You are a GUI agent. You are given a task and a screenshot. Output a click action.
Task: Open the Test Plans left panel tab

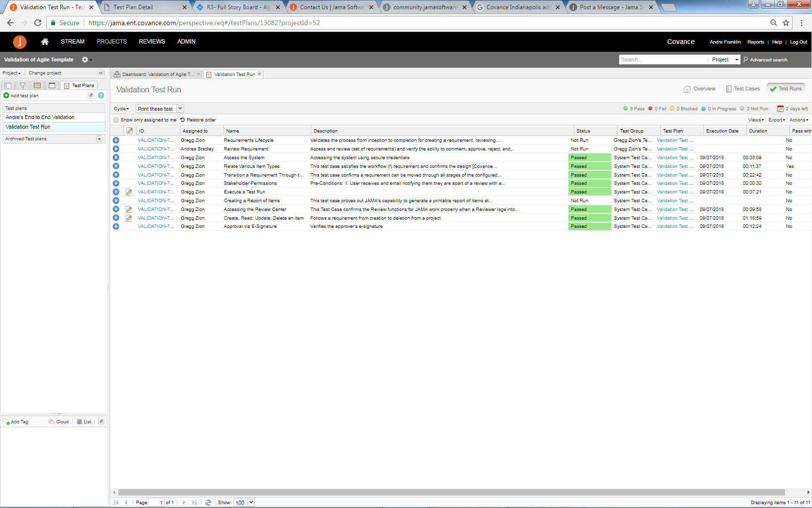79,86
